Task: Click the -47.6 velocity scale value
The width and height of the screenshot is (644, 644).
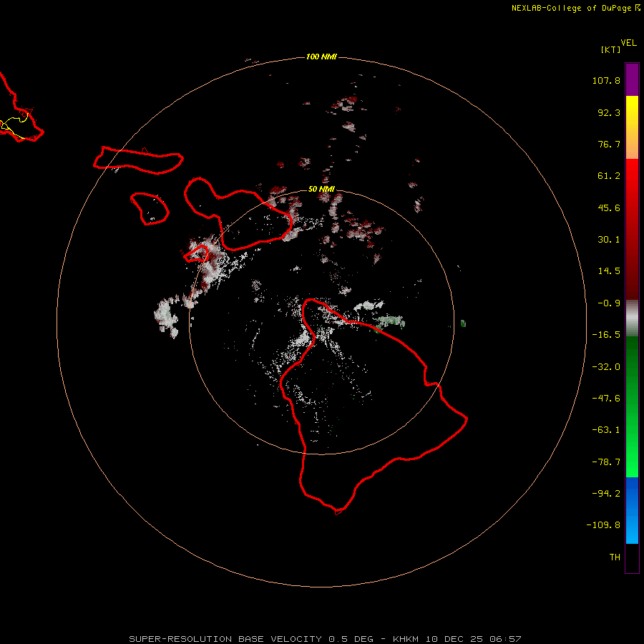Action: [x=606, y=399]
